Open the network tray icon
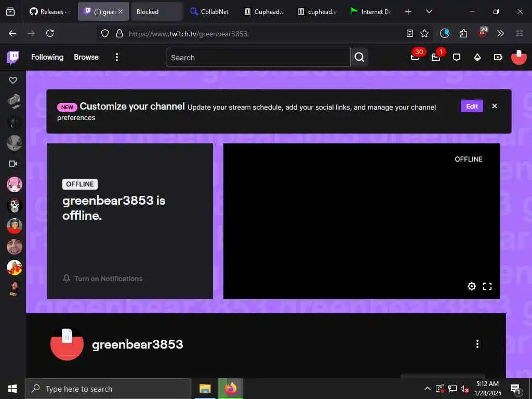 tap(453, 389)
